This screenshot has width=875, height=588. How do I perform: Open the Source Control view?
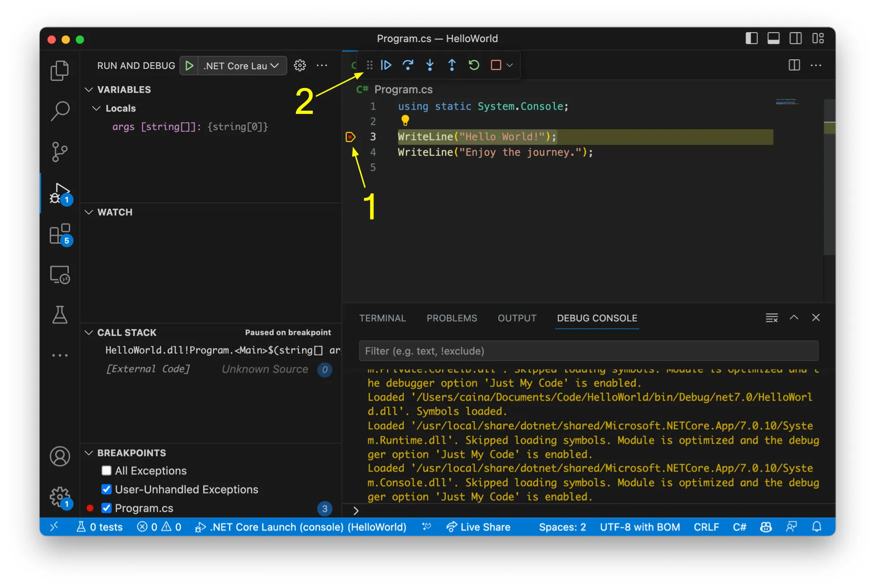(x=60, y=152)
